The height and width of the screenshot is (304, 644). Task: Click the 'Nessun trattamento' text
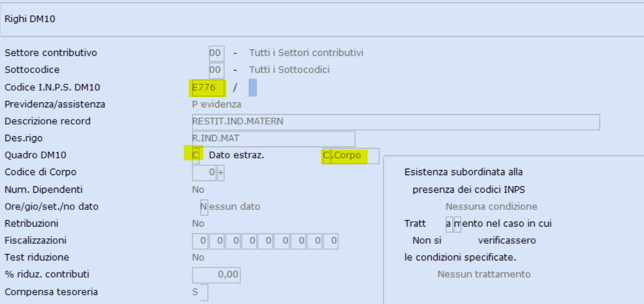click(x=484, y=275)
